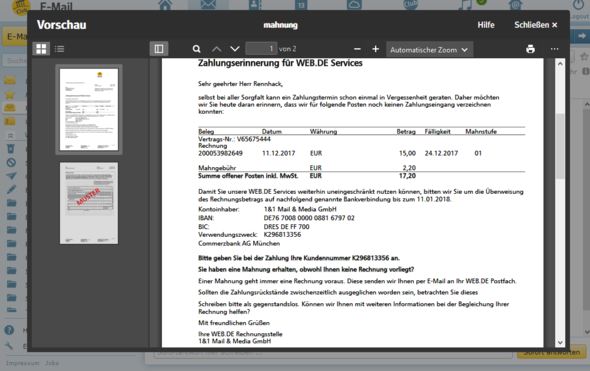The width and height of the screenshot is (590, 371).
Task: Expand the Automatischer Zoom dropdown
Action: 429,50
